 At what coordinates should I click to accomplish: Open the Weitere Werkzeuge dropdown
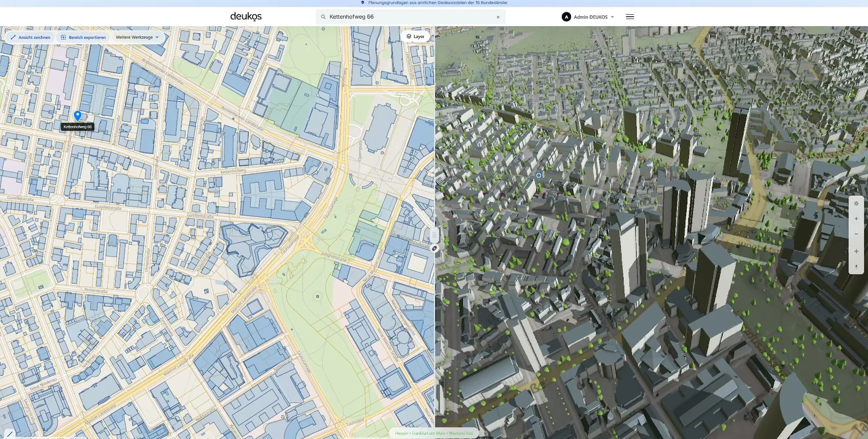pyautogui.click(x=137, y=37)
